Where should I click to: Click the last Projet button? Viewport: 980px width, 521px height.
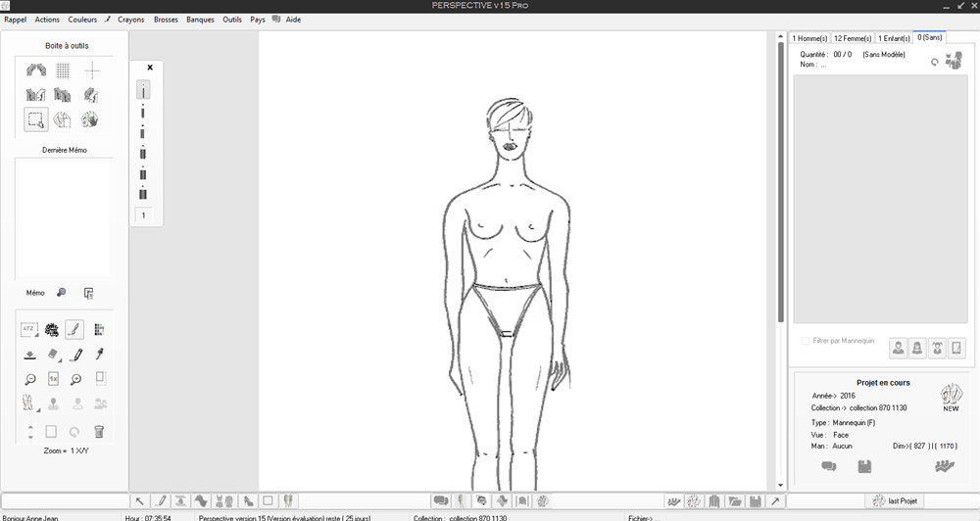pos(894,501)
